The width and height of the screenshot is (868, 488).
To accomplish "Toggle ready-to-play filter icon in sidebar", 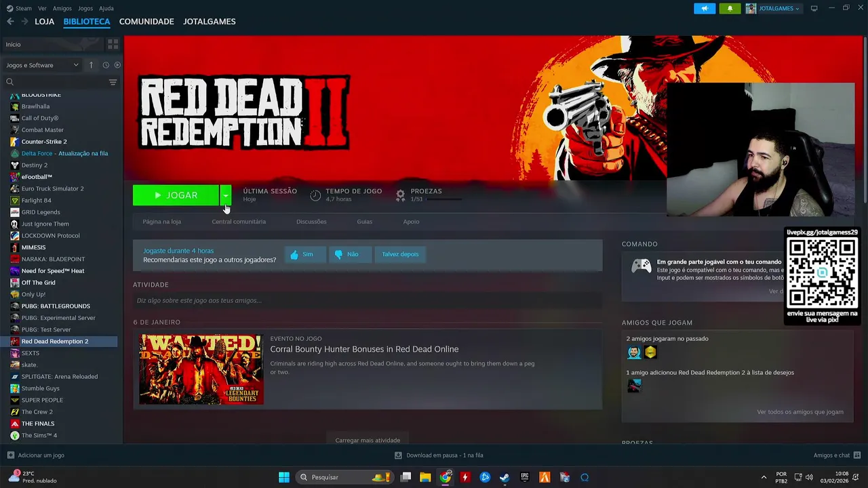I will (117, 65).
